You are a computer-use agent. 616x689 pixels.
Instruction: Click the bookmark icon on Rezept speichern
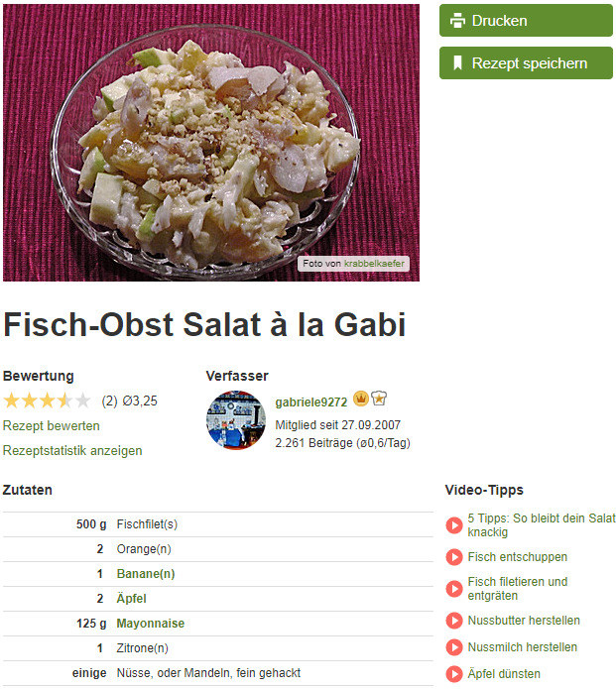click(457, 62)
